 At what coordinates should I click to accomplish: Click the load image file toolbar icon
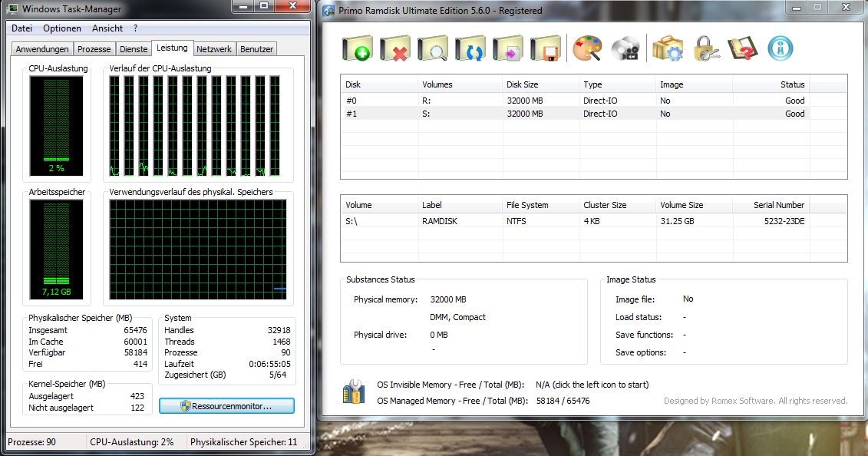click(x=507, y=48)
